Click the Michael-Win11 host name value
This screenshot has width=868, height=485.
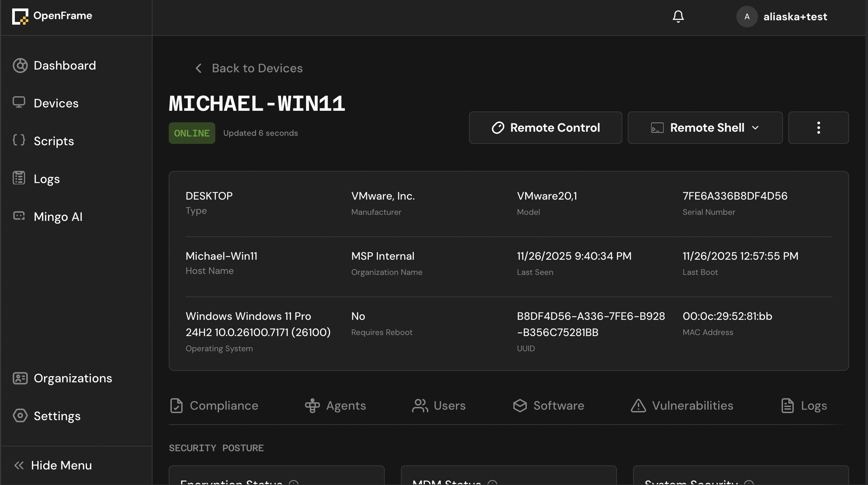(x=221, y=256)
